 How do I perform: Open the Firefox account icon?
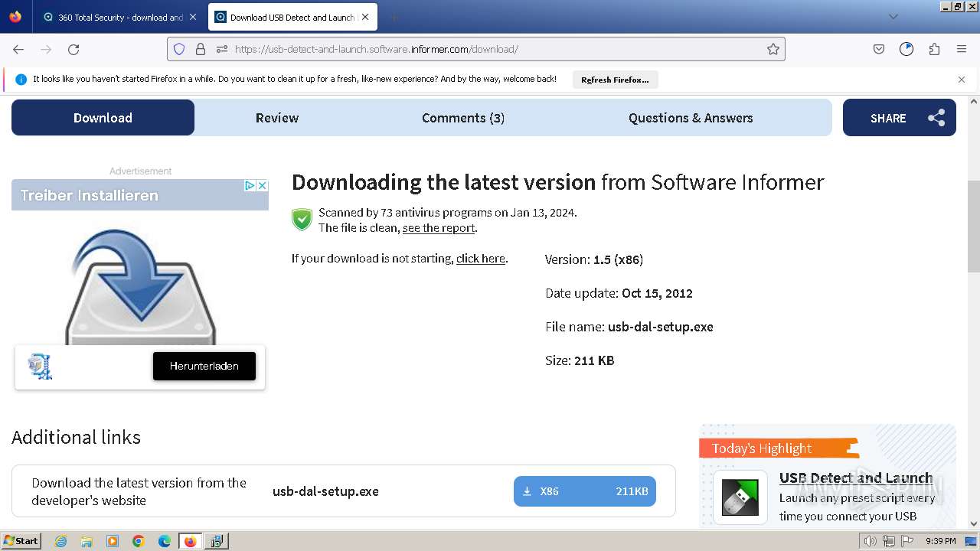[906, 49]
